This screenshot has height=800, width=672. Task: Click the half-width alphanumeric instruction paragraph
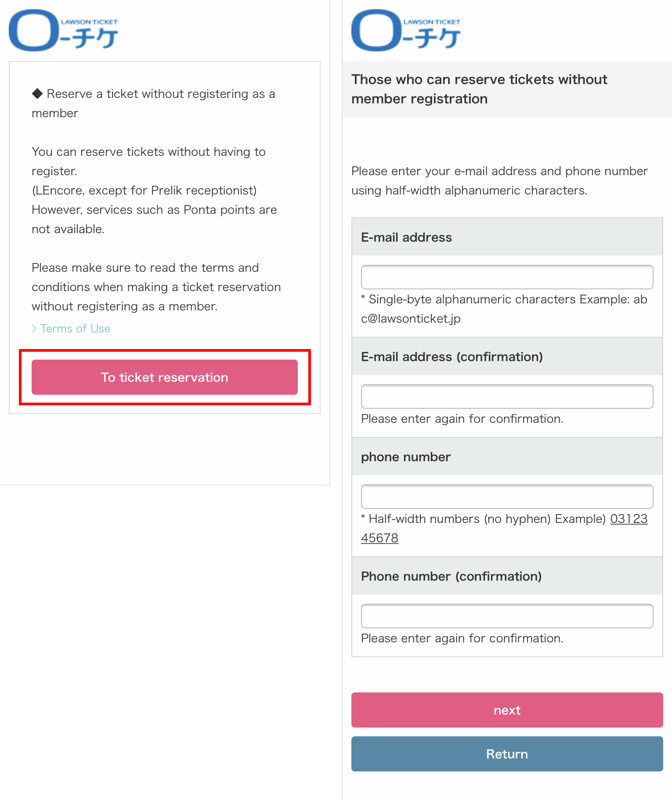pyautogui.click(x=499, y=180)
